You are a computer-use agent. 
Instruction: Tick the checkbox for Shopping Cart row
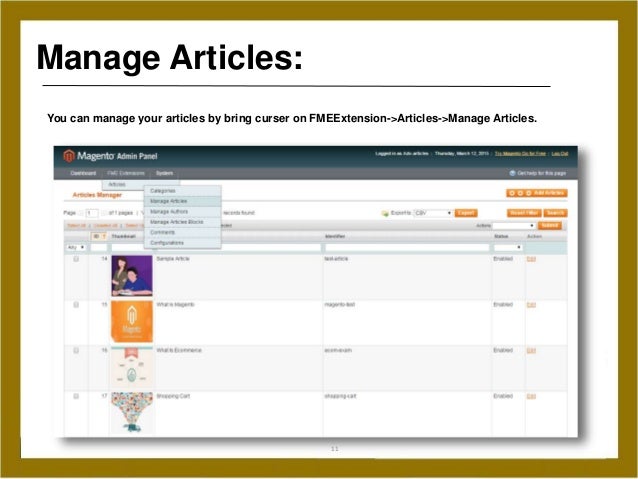(x=76, y=396)
